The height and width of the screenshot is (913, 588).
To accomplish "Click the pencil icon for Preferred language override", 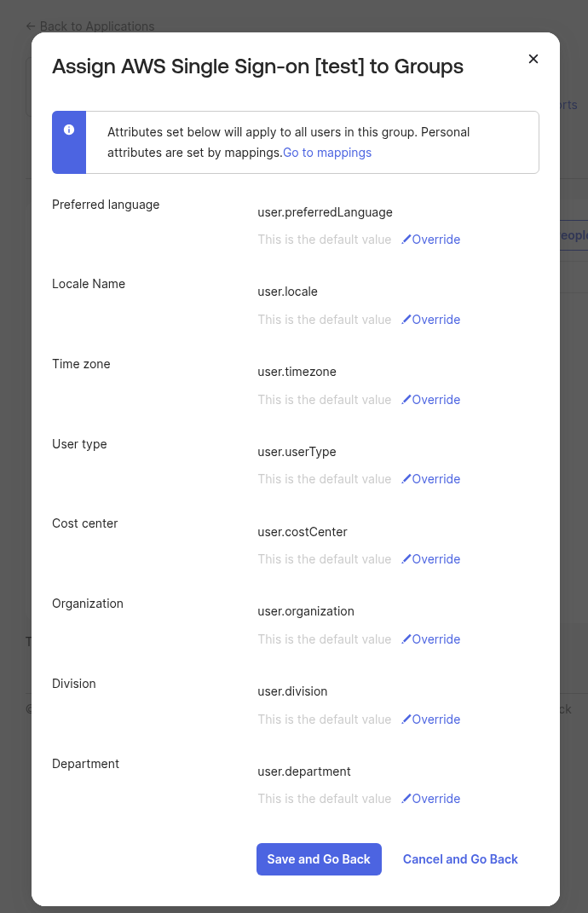I will [x=406, y=240].
